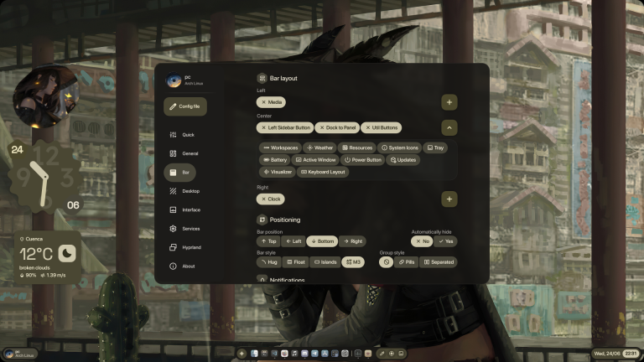644x362 pixels.
Task: Click the screen record util button
Action: pos(392,354)
